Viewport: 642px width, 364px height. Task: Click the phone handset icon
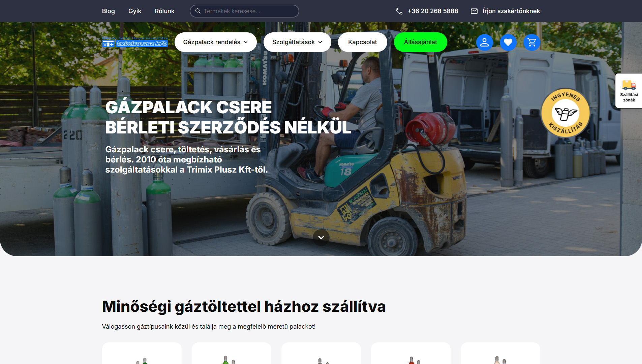399,11
